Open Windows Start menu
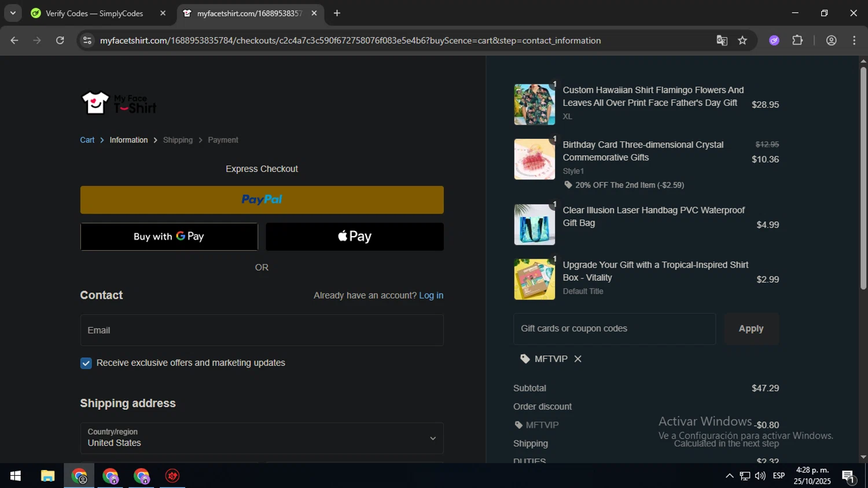The image size is (868, 488). (x=16, y=476)
